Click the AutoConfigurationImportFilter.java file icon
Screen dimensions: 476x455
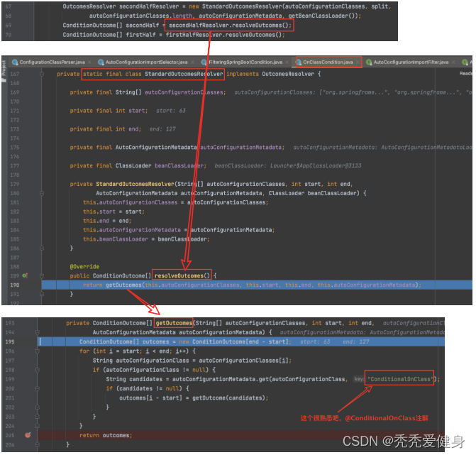(x=369, y=62)
